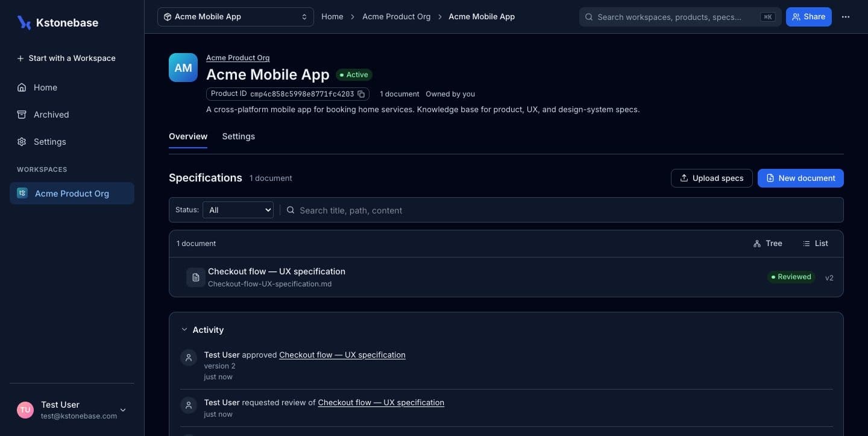Screen dimensions: 868x436
Task: Click the Active status badge
Action: point(354,75)
